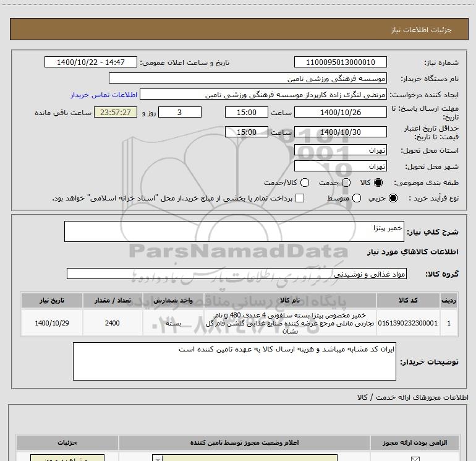The height and width of the screenshot is (461, 476).
Task: Click the quantity cell 2400
Action: [113, 323]
